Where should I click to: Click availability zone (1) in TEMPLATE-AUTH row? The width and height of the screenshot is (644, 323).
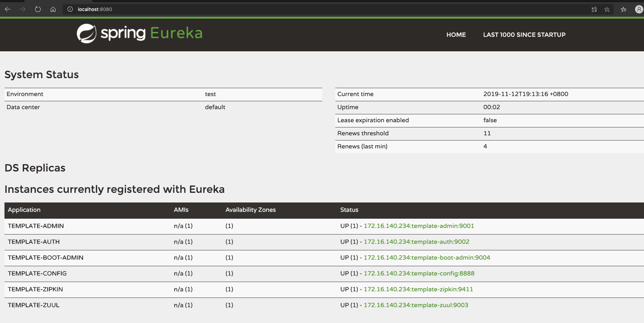229,242
